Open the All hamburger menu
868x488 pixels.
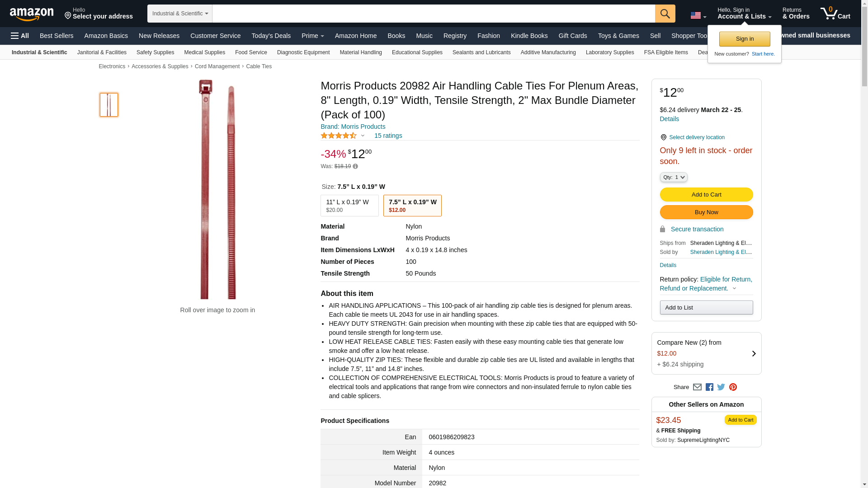click(x=20, y=36)
